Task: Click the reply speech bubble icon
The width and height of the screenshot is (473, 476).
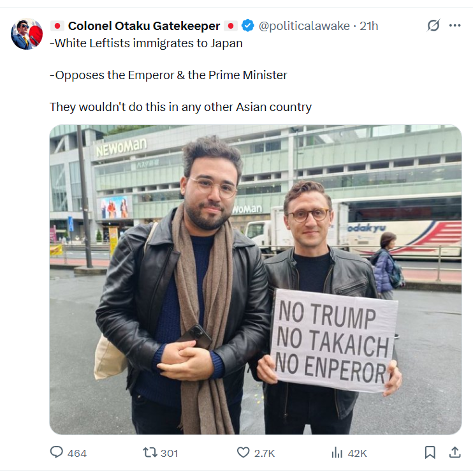Action: pos(56,452)
